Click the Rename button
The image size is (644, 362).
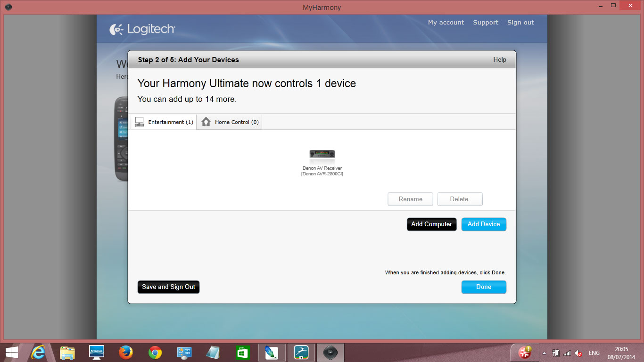point(411,199)
